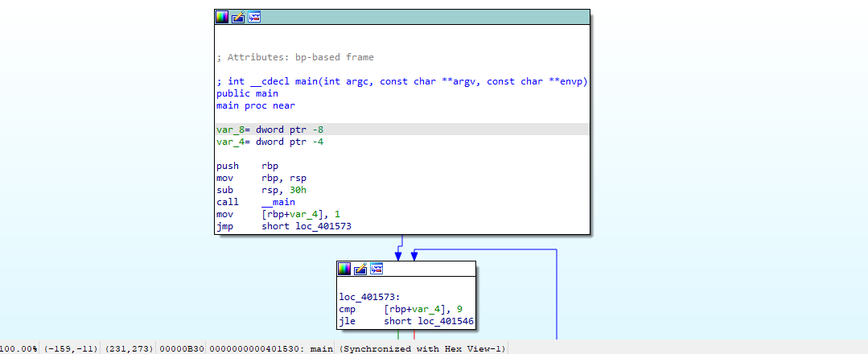Click the 100.00% zoom indicator in status bar
This screenshot has width=868, height=354.
tap(19, 348)
